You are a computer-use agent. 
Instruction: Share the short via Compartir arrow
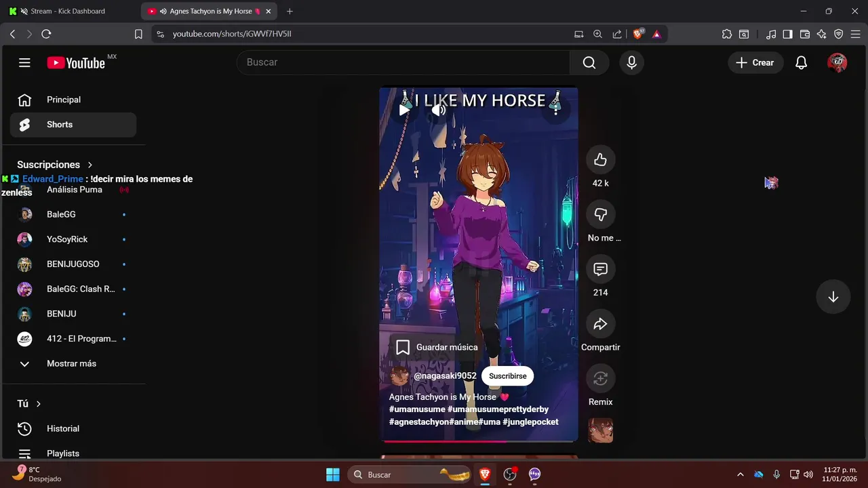click(x=600, y=324)
